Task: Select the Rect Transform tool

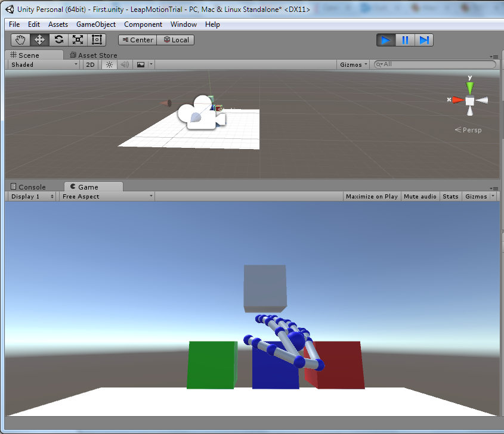Action: click(x=97, y=40)
